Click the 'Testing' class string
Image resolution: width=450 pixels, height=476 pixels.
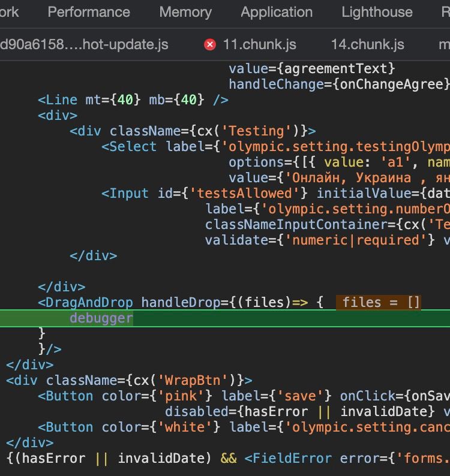click(257, 131)
